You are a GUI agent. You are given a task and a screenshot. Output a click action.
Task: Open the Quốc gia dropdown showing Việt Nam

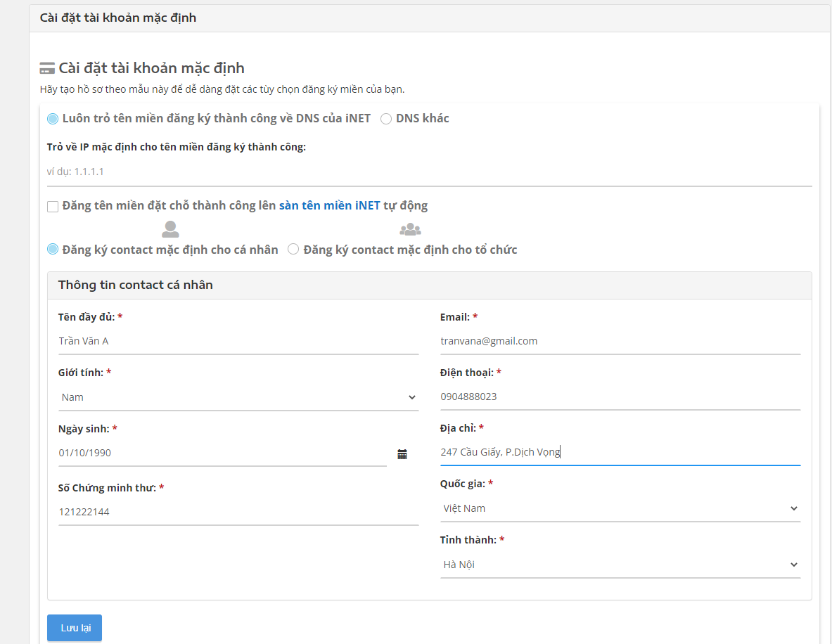pyautogui.click(x=620, y=508)
